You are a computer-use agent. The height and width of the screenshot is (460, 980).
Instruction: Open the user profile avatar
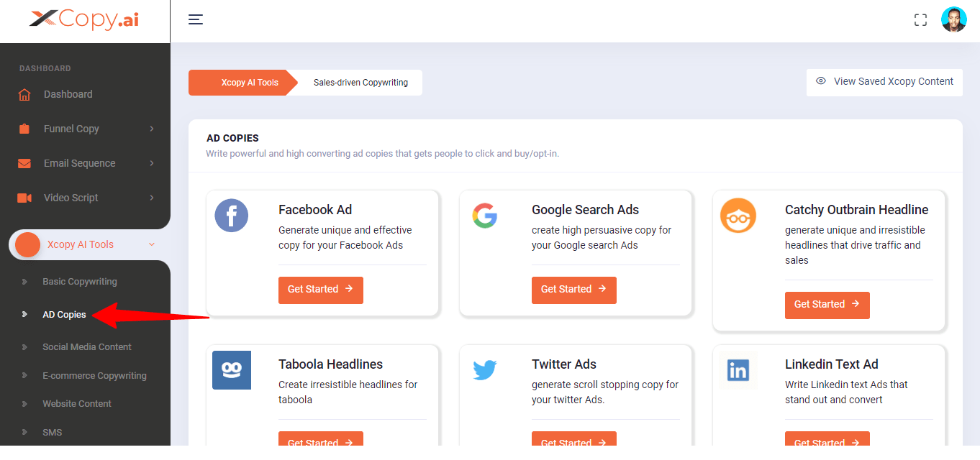click(x=954, y=20)
